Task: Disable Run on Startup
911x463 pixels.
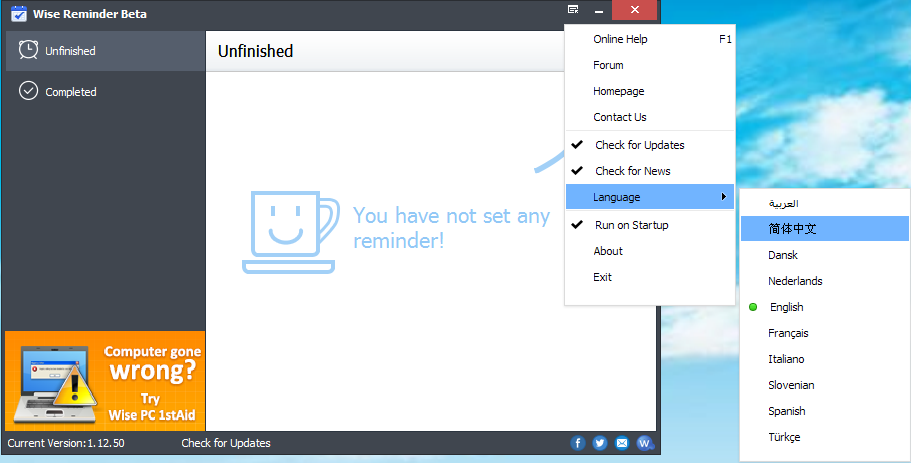Action: click(650, 225)
